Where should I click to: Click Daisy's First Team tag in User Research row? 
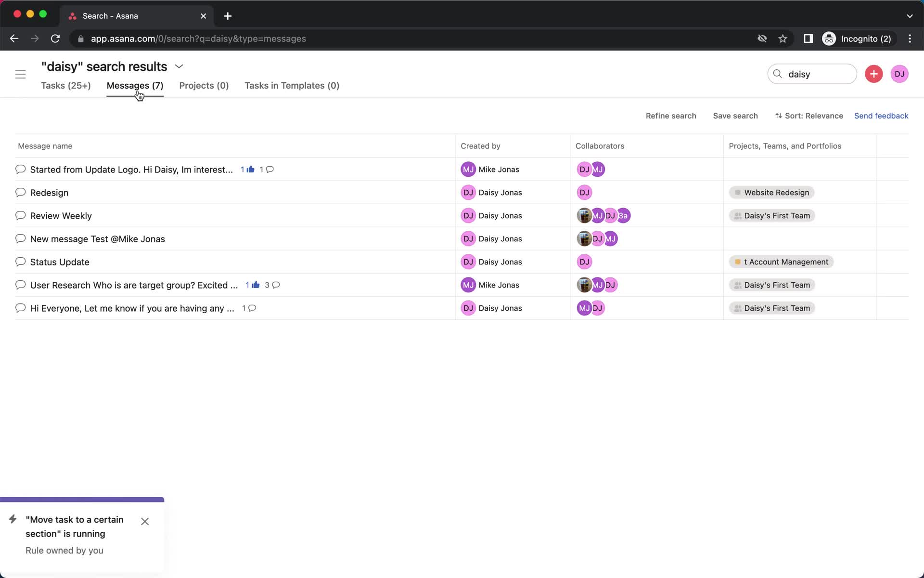click(772, 285)
